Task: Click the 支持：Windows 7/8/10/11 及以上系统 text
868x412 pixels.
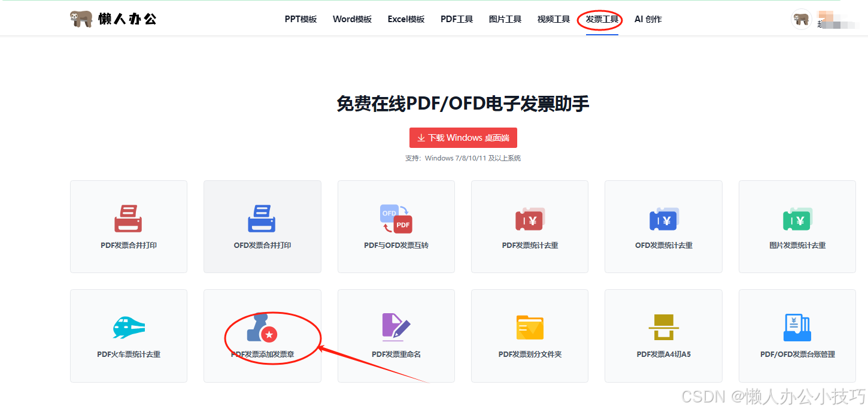Action: point(463,158)
